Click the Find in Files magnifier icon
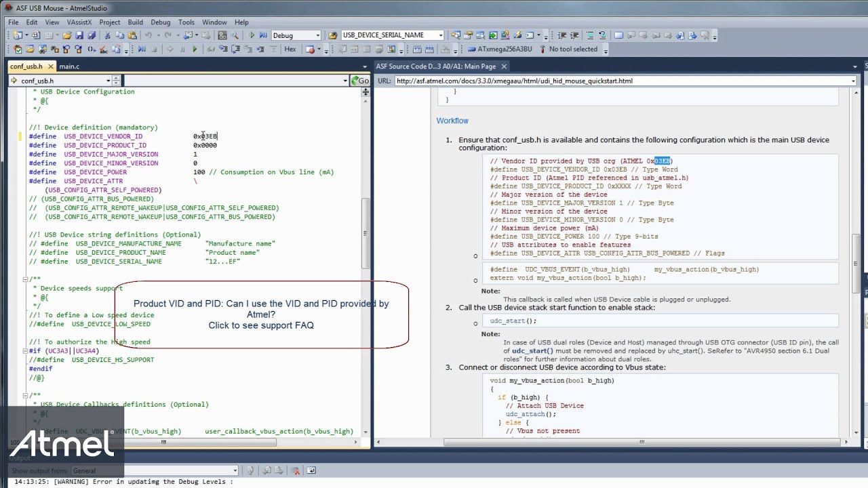 pyautogui.click(x=235, y=35)
